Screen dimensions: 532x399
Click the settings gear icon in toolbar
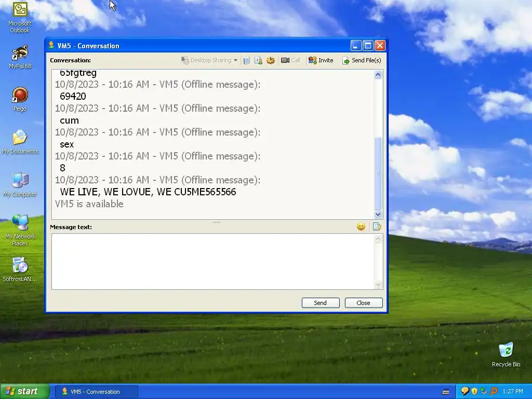270,60
